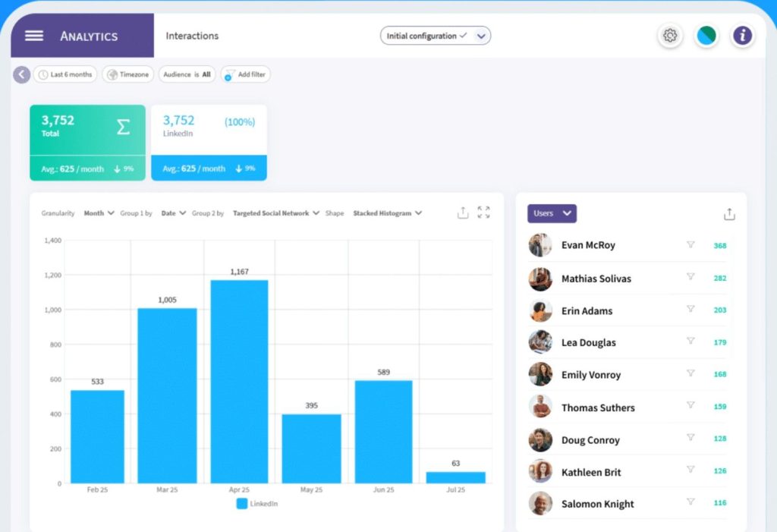Toggle the filter funnel next to Lea Douglas
This screenshot has height=532, width=777.
tap(691, 342)
